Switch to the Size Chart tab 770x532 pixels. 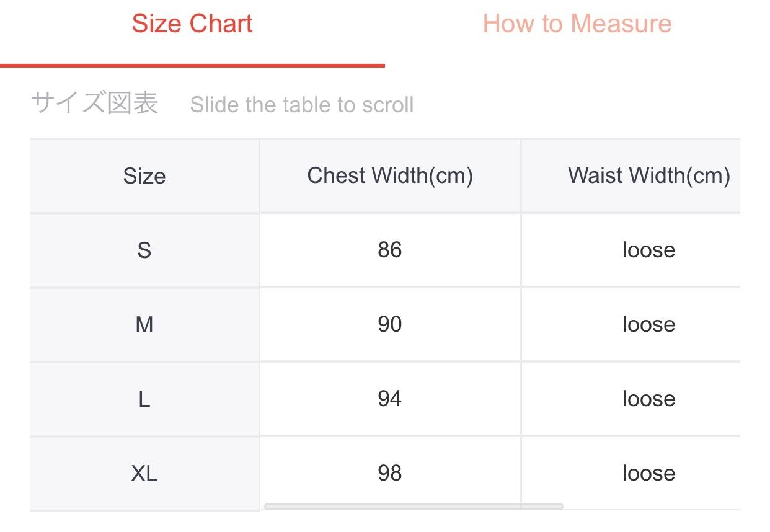pos(192,24)
